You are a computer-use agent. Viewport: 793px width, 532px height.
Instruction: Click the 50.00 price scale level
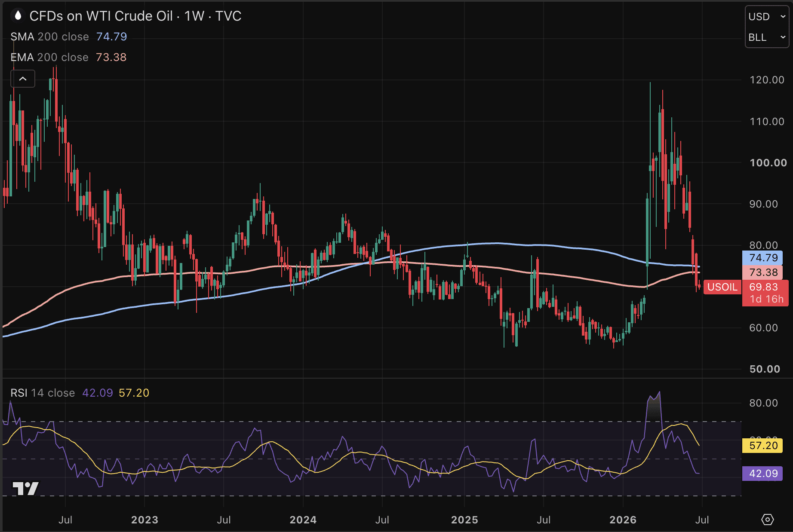tap(765, 369)
